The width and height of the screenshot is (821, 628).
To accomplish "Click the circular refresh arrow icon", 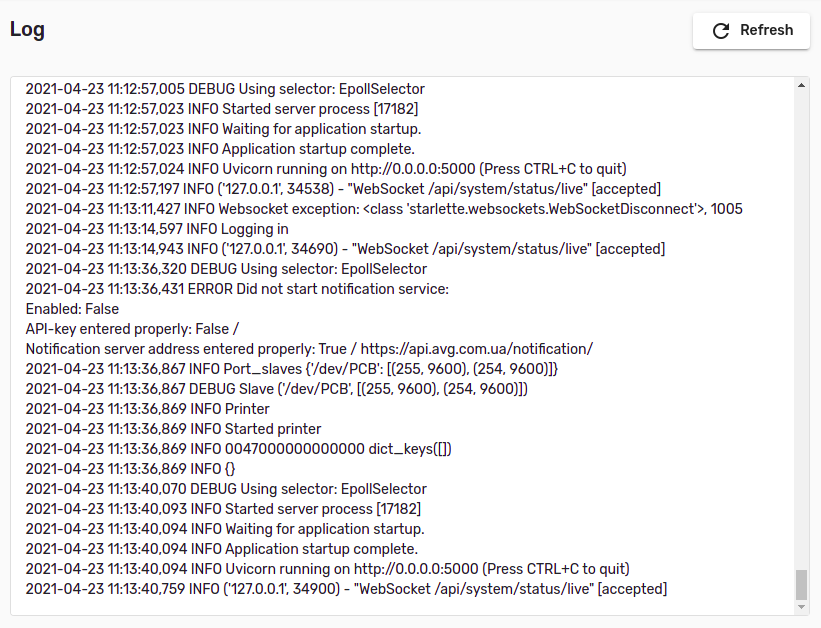I will pyautogui.click(x=721, y=31).
